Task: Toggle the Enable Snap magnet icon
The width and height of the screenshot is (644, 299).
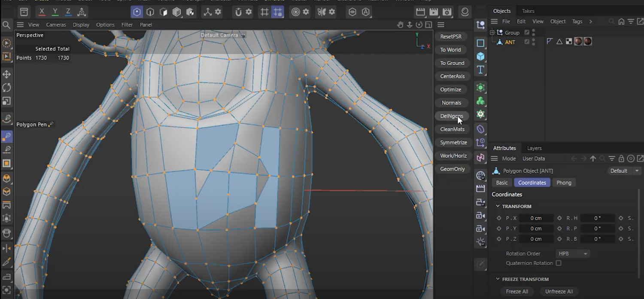Action: (x=238, y=12)
